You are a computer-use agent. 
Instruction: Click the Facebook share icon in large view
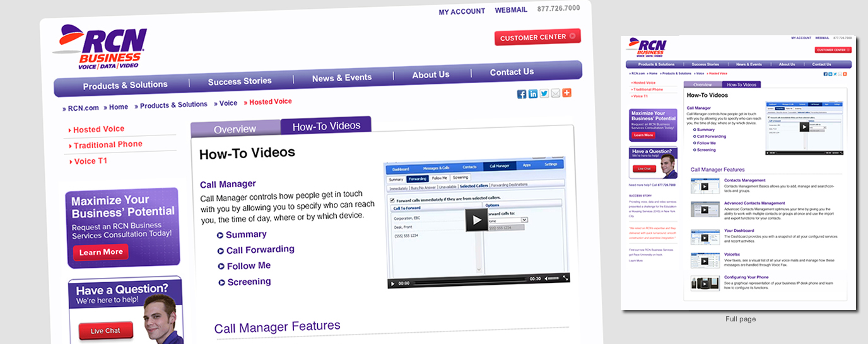coord(522,94)
